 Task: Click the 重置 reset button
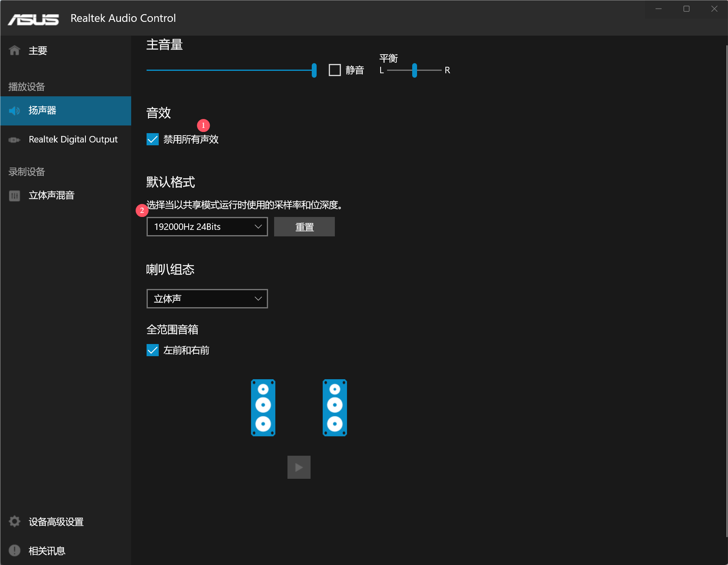[304, 227]
